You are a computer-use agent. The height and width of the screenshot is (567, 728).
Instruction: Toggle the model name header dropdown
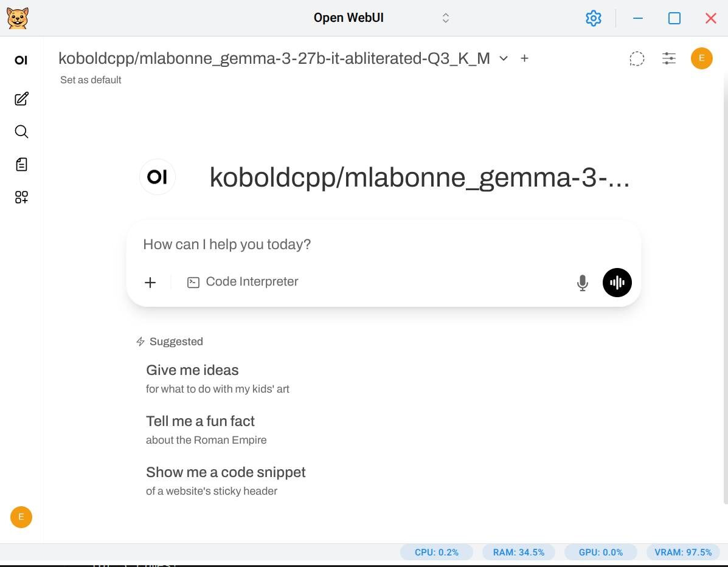tap(274, 58)
